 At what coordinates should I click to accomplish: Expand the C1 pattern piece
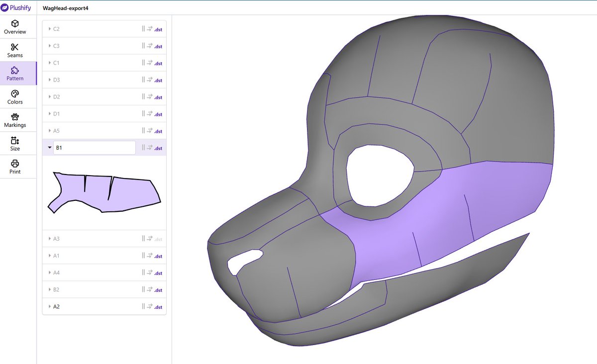[50, 63]
